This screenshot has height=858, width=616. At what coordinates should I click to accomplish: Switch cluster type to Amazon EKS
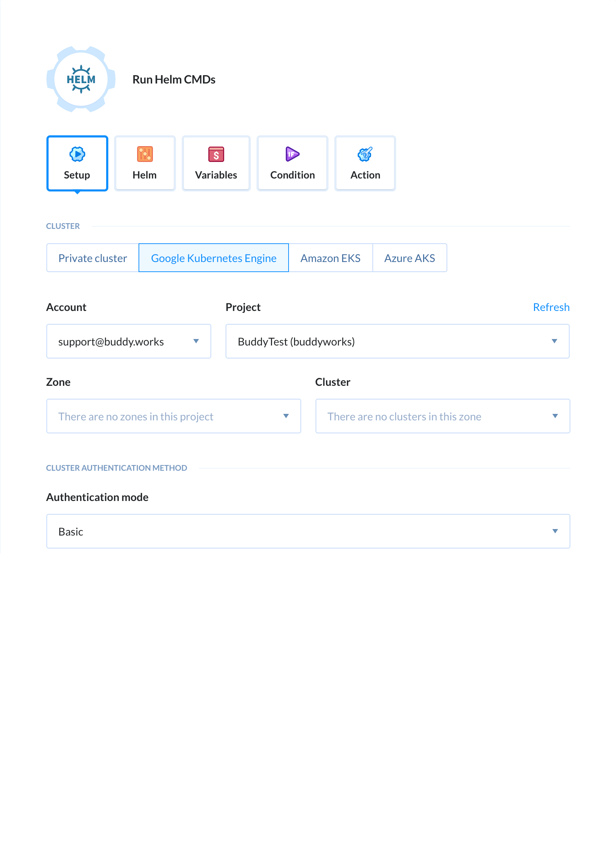pyautogui.click(x=331, y=258)
